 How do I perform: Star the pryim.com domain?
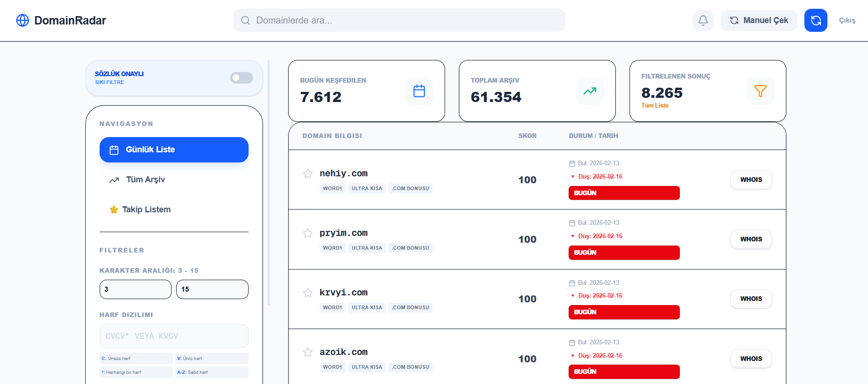coord(308,233)
